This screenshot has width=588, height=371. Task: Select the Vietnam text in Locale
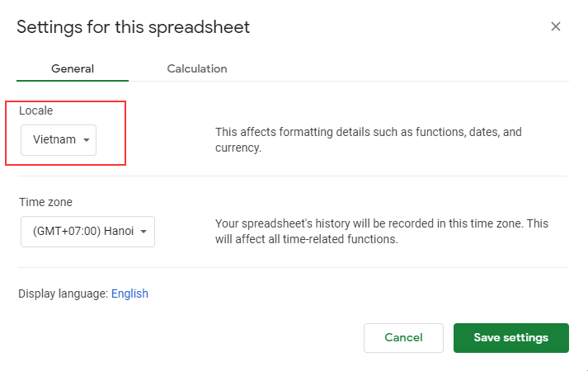[x=53, y=140]
